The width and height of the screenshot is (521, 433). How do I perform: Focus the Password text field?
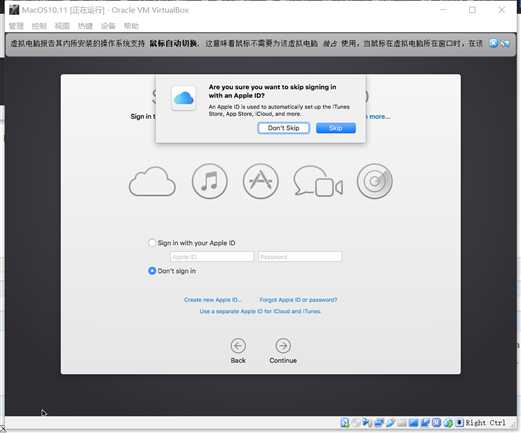pos(300,257)
